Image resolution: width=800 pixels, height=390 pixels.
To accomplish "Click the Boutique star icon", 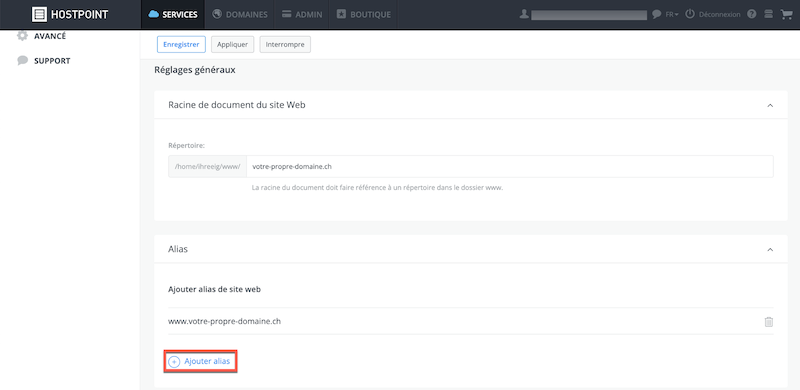I will pos(341,14).
